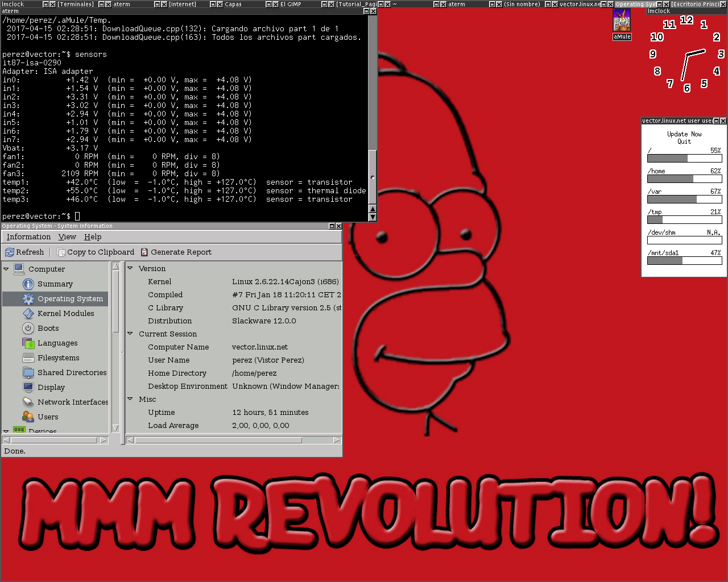Click the User Name row label
The height and width of the screenshot is (582, 728).
pyautogui.click(x=169, y=360)
